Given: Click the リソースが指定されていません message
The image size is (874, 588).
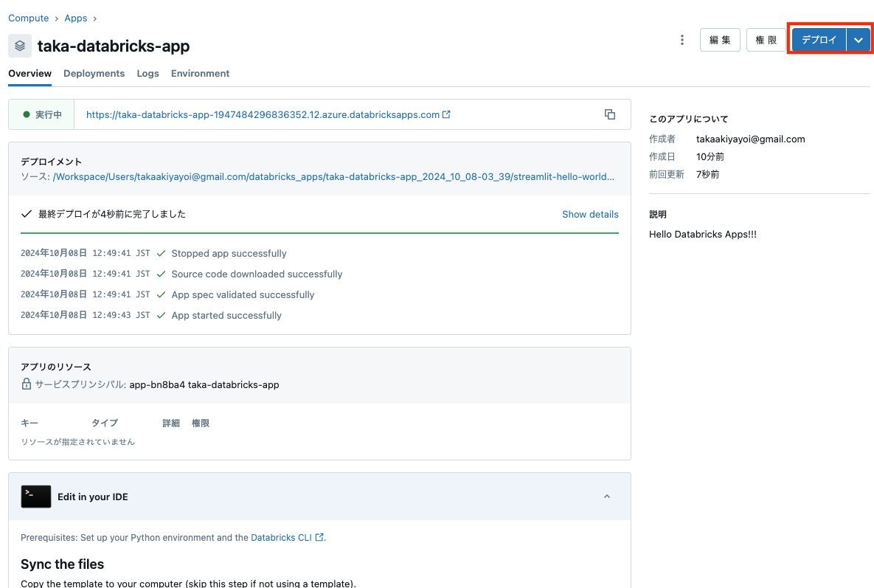Looking at the screenshot, I should pyautogui.click(x=77, y=441).
